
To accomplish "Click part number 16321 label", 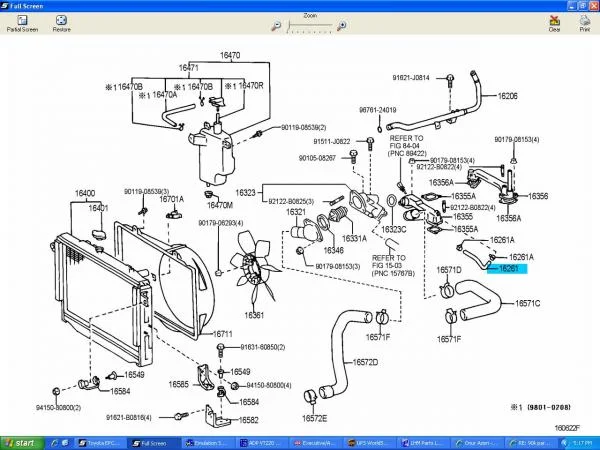I will pos(296,212).
